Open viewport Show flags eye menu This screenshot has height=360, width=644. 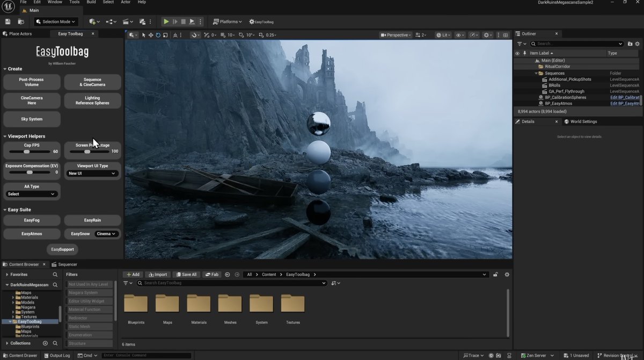coord(460,35)
